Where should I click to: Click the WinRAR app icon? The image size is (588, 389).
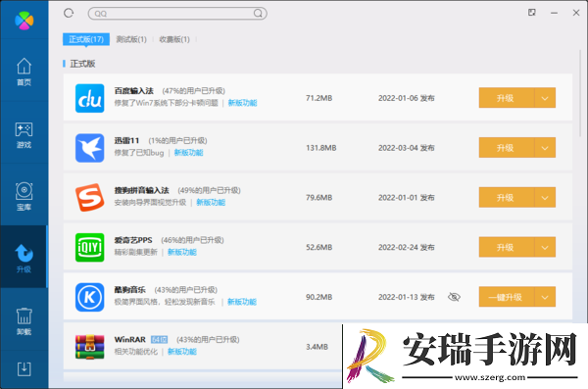coord(89,347)
